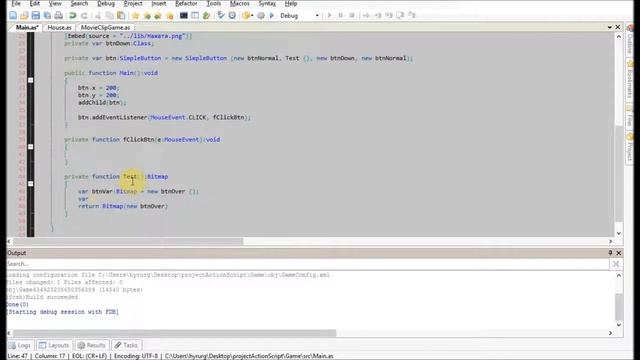Collapse the fClickBtn function fold marker
Image resolution: width=640 pixels, height=360 pixels.
pos(31,147)
